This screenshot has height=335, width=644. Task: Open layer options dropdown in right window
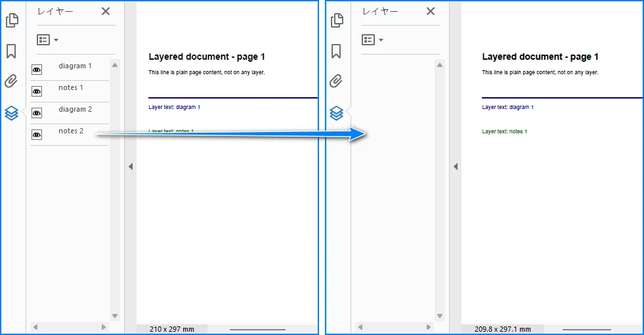point(372,40)
